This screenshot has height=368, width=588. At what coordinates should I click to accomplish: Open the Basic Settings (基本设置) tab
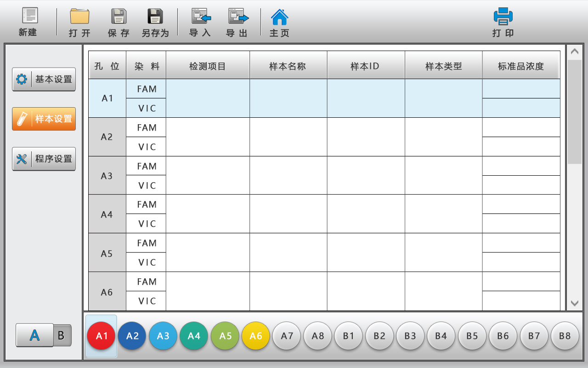(44, 79)
